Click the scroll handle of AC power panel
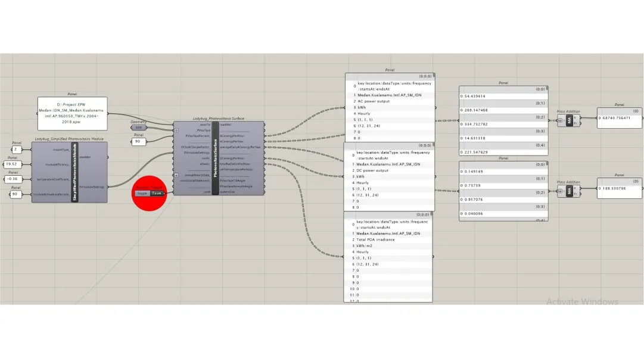 click(434, 76)
